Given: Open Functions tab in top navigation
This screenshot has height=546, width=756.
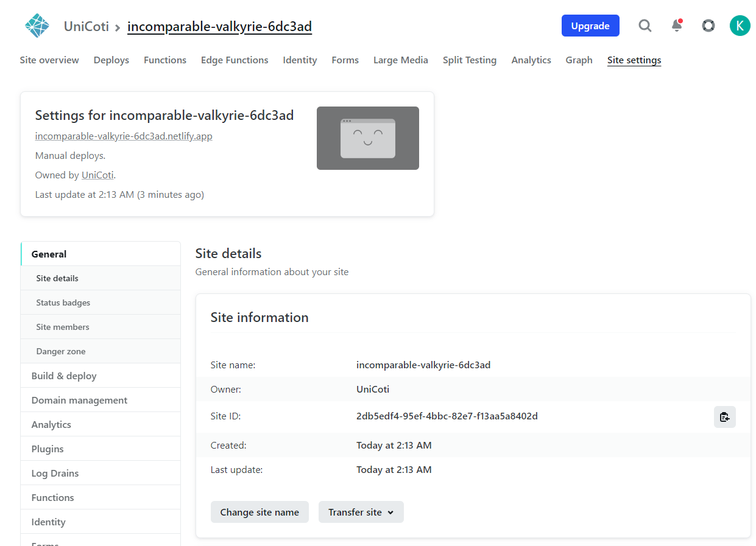Looking at the screenshot, I should click(x=165, y=60).
